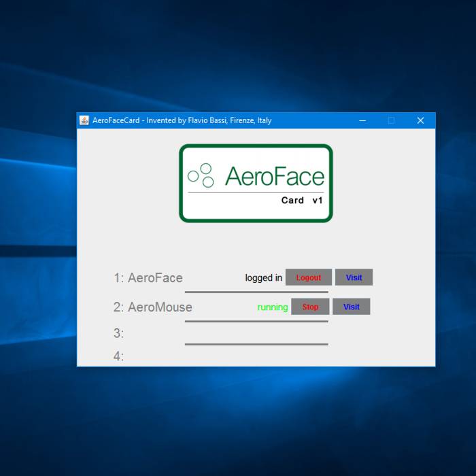
Task: Select the empty slot '3:' label
Action: tap(119, 333)
